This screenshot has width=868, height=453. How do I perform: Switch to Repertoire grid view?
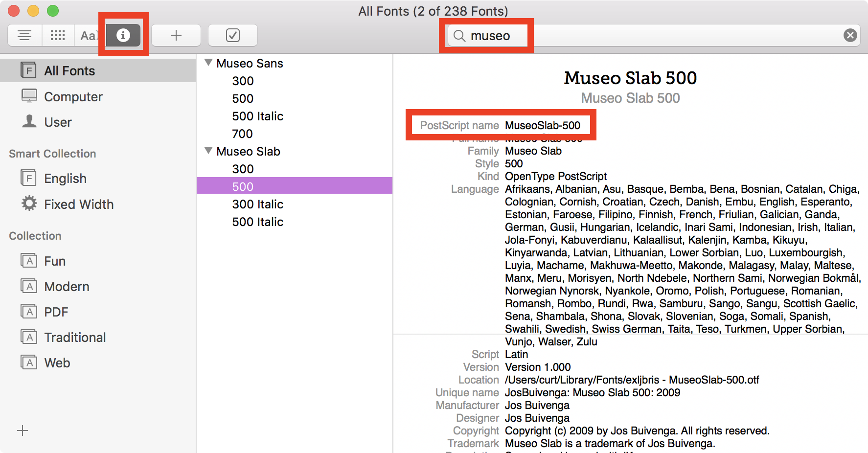pyautogui.click(x=58, y=35)
